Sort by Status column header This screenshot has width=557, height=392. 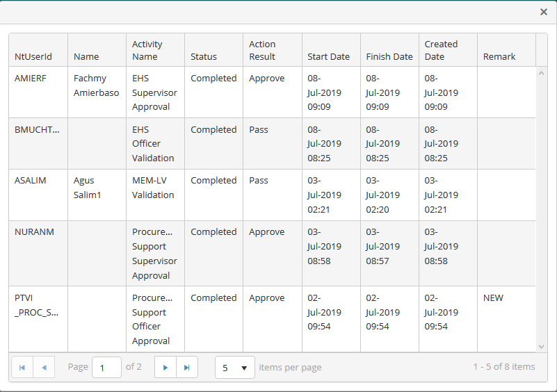click(204, 56)
